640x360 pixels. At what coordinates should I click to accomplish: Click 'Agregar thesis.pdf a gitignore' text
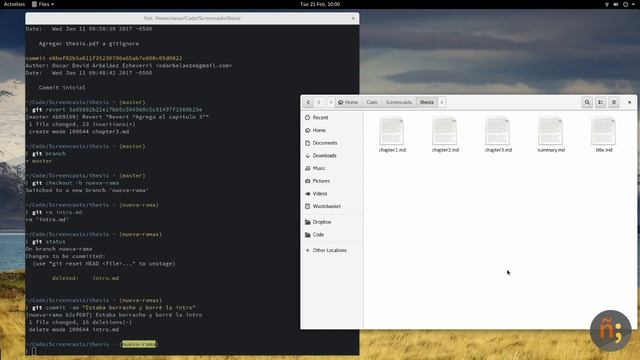89,43
